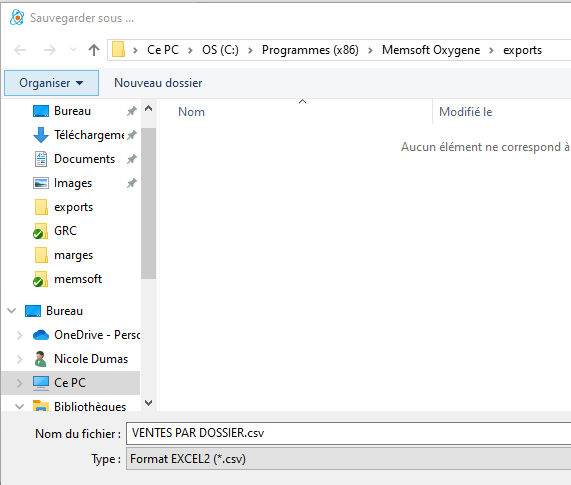Collapse the Bureau tree node

(12, 311)
